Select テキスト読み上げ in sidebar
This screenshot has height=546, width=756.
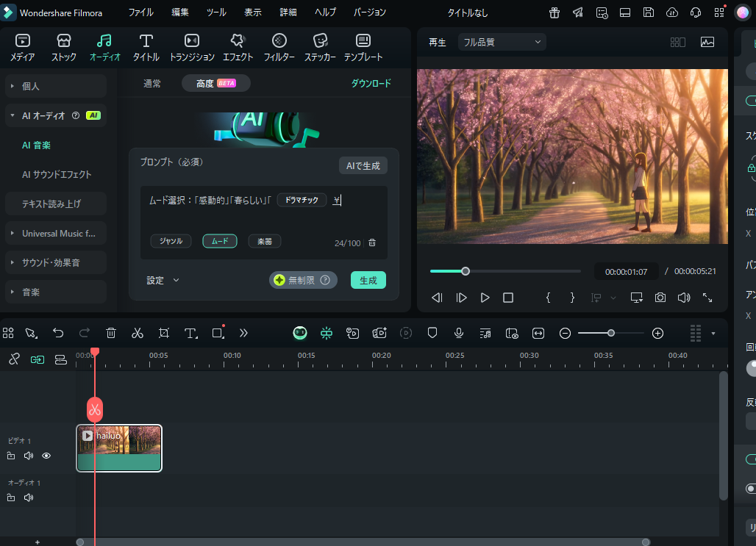(x=55, y=204)
